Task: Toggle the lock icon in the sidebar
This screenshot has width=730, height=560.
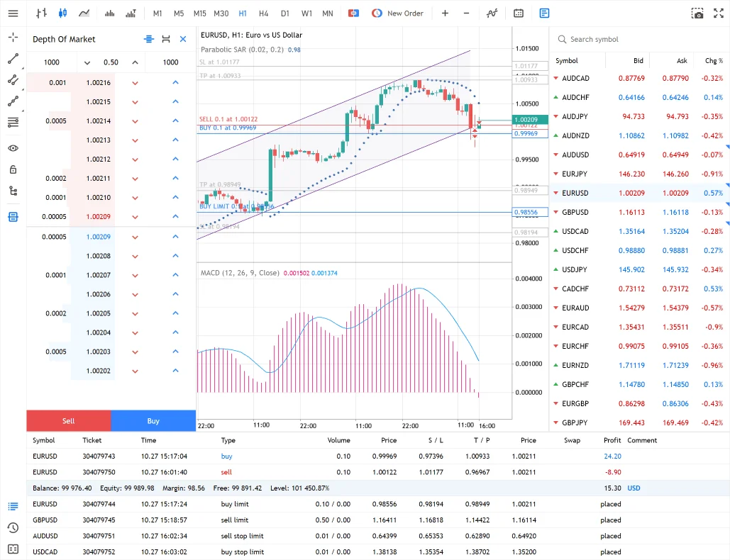Action: pos(13,169)
